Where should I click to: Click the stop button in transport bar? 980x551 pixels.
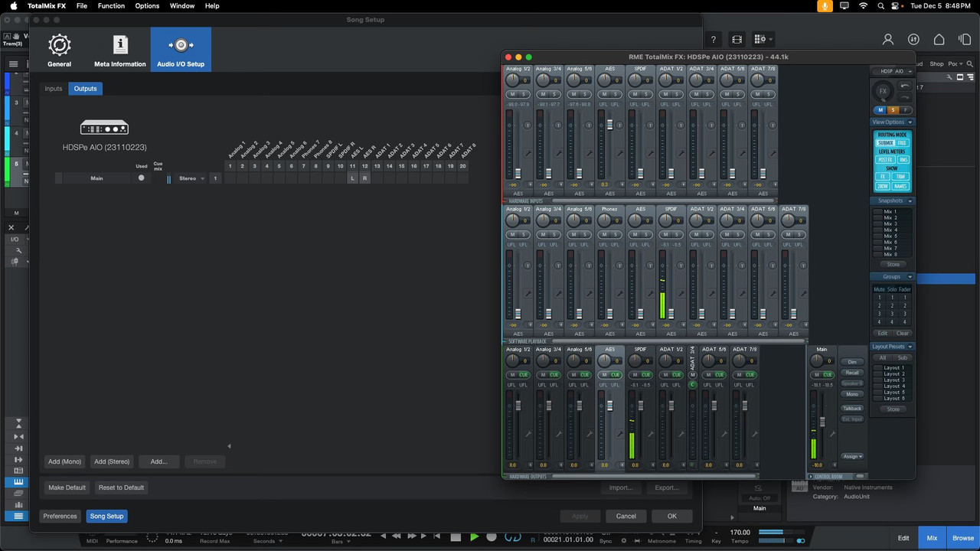click(x=456, y=537)
